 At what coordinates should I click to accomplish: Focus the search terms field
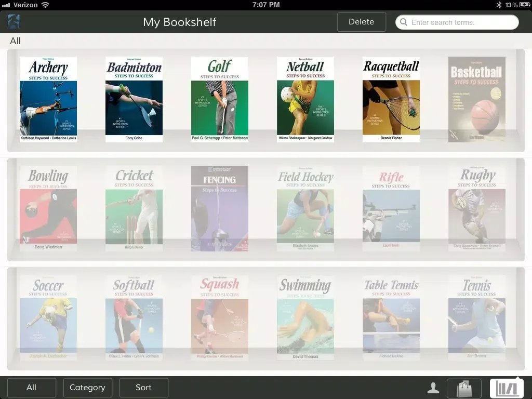[x=457, y=22]
